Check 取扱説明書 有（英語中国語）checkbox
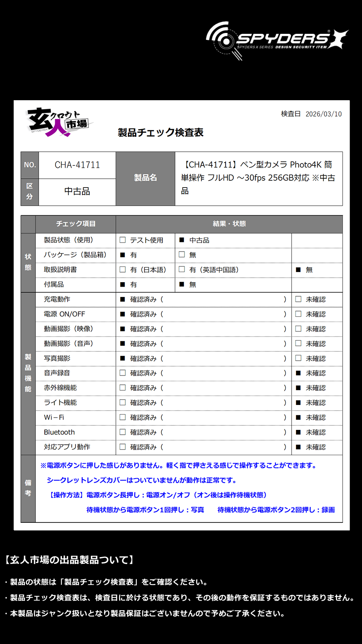The width and height of the screenshot is (362, 644). coord(182,269)
